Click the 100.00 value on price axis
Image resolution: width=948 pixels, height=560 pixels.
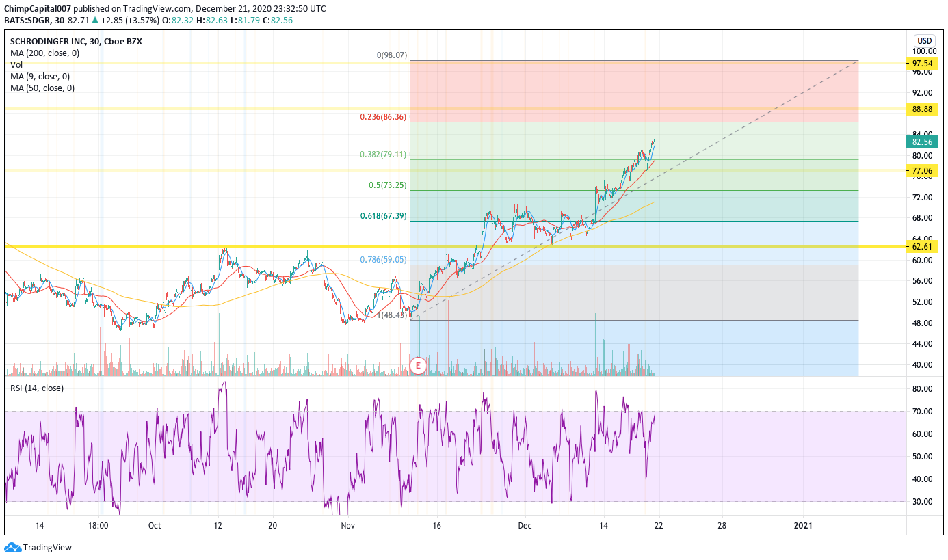[x=925, y=51]
